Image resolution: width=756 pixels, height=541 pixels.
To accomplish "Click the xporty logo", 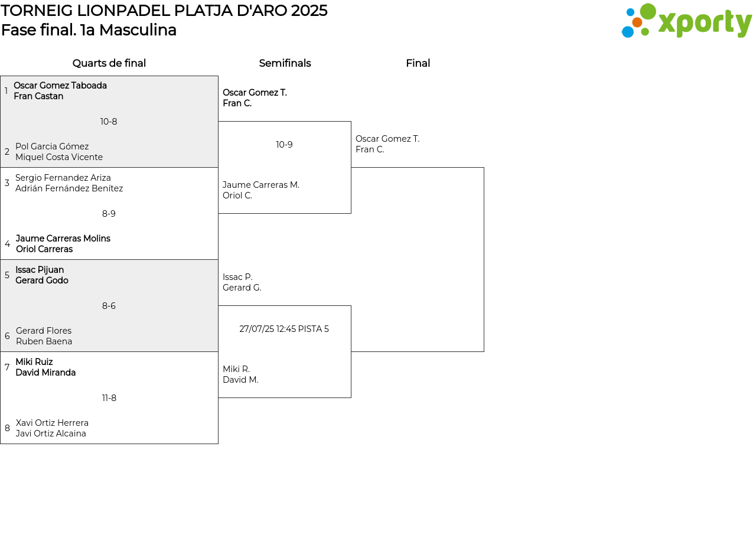I will (686, 21).
